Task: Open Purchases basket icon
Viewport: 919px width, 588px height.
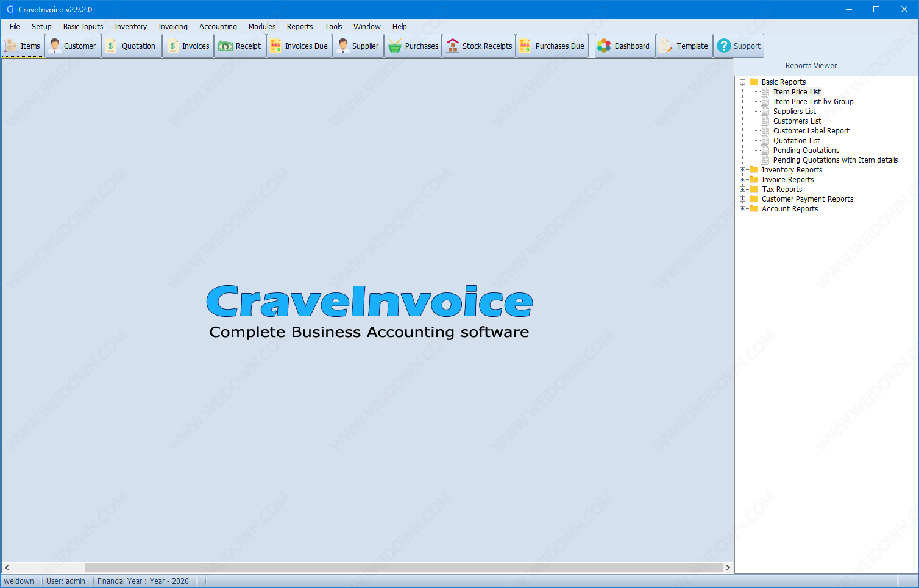Action: [395, 46]
